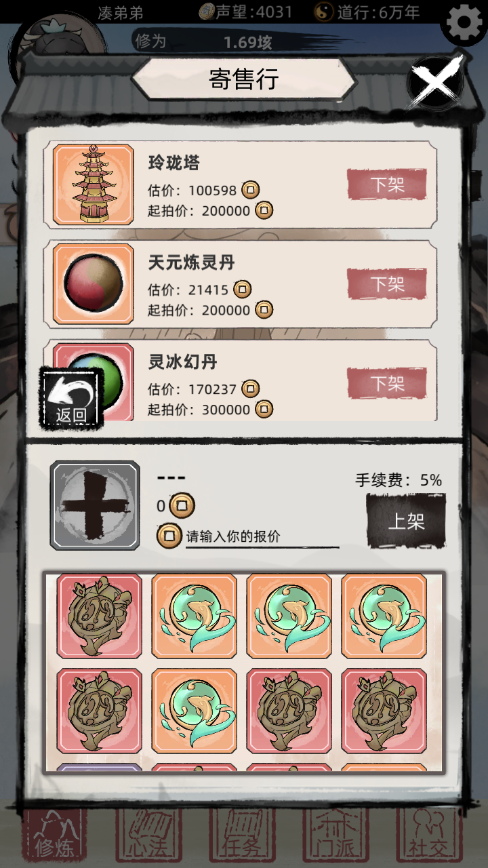
Task: Close the 寄售行 panel with X
Action: coord(436,82)
